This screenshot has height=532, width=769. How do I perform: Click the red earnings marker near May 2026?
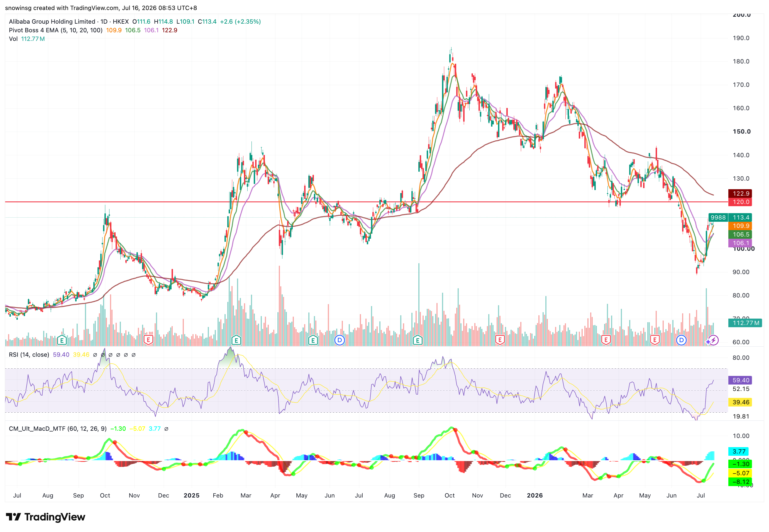click(655, 340)
